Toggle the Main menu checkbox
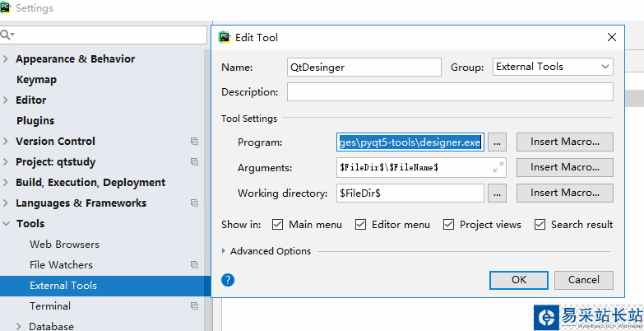644x331 pixels. click(x=278, y=224)
